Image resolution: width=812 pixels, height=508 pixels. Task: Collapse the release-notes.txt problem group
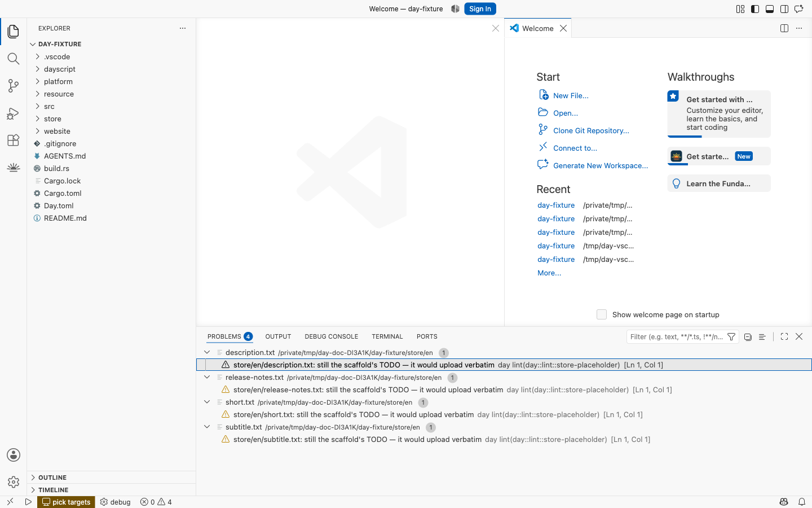tap(207, 377)
